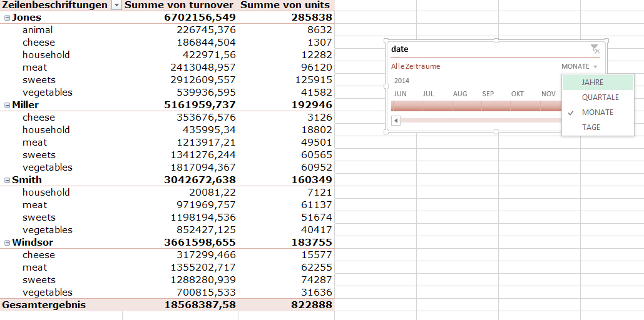Viewport: 644px width, 320px height.
Task: Select the checked MONATE menu option
Action: point(598,112)
